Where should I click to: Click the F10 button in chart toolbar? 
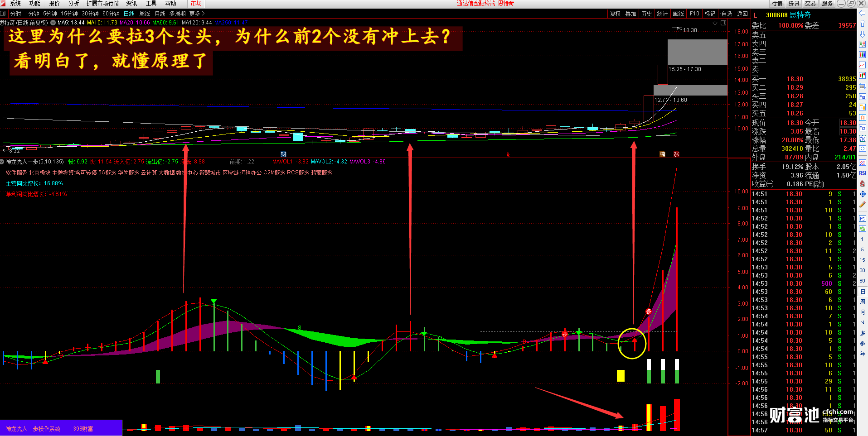click(x=694, y=14)
